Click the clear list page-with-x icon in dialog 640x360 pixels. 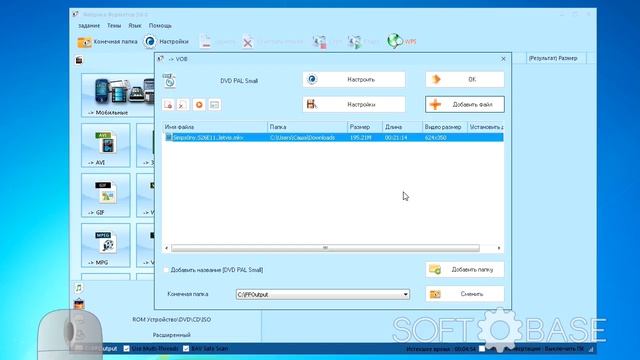click(x=182, y=105)
